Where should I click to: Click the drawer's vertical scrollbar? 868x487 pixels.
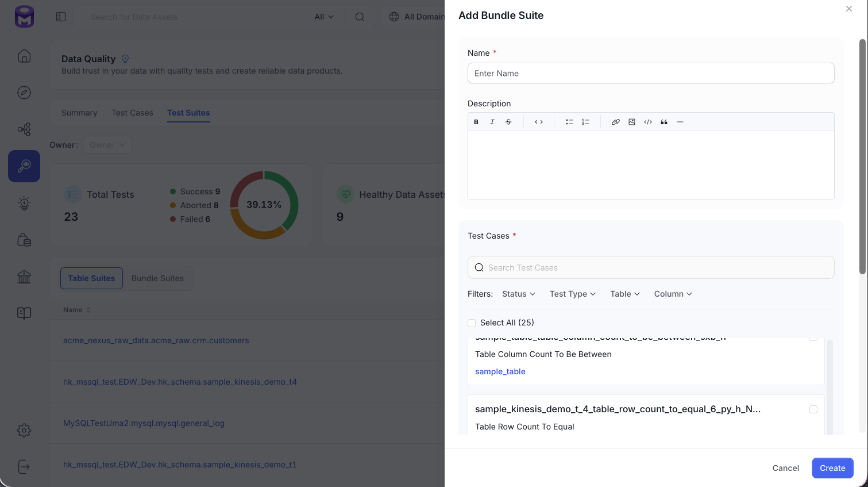pyautogui.click(x=862, y=156)
